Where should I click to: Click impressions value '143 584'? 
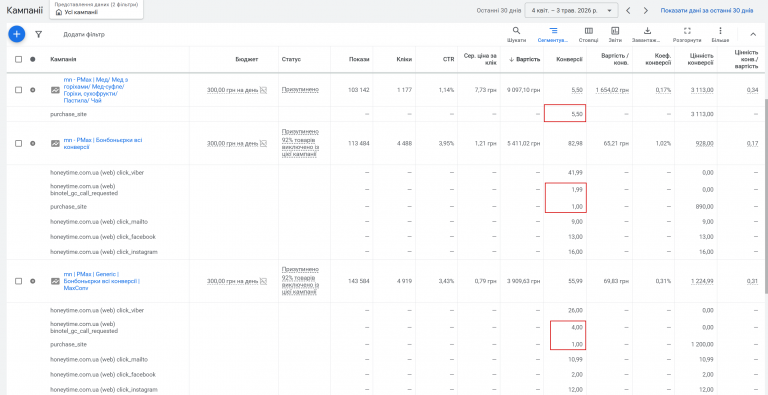[x=359, y=281]
